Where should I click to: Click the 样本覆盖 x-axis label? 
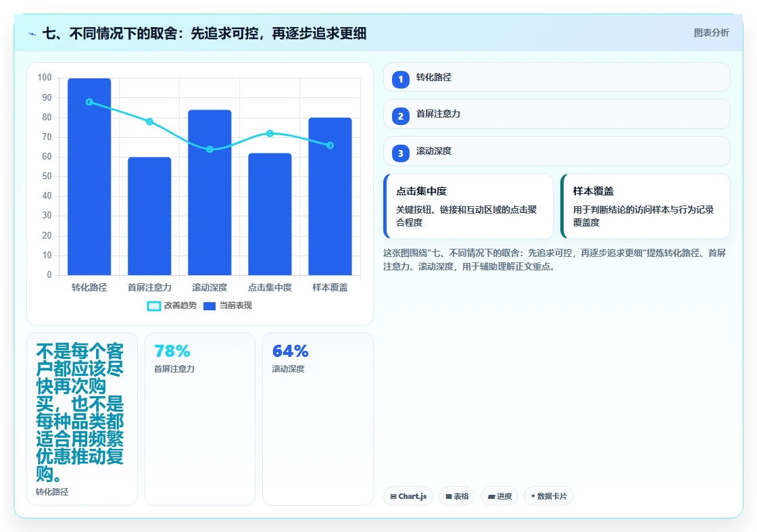(331, 288)
